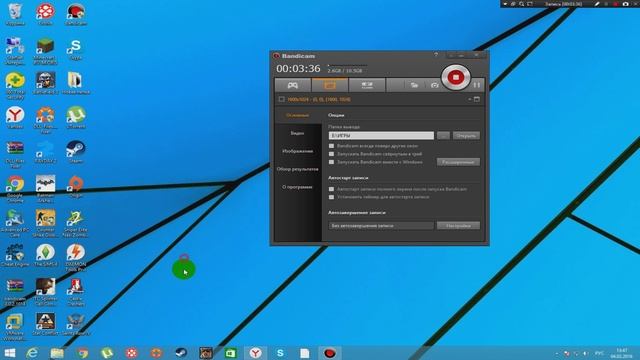Open the Основные settings tab

pyautogui.click(x=298, y=116)
